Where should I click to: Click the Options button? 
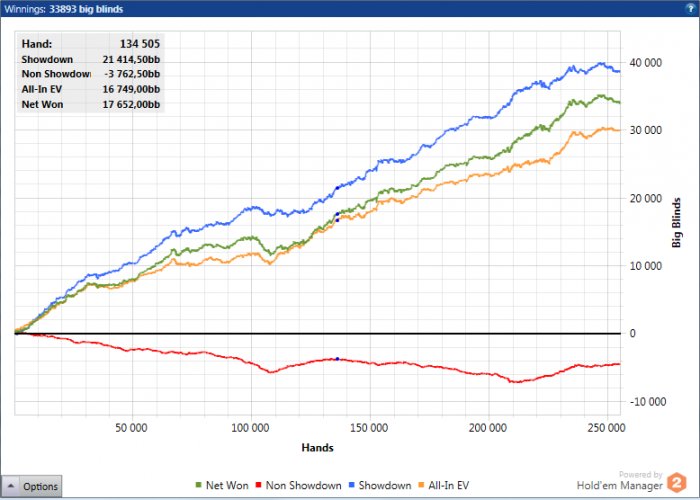(31, 486)
